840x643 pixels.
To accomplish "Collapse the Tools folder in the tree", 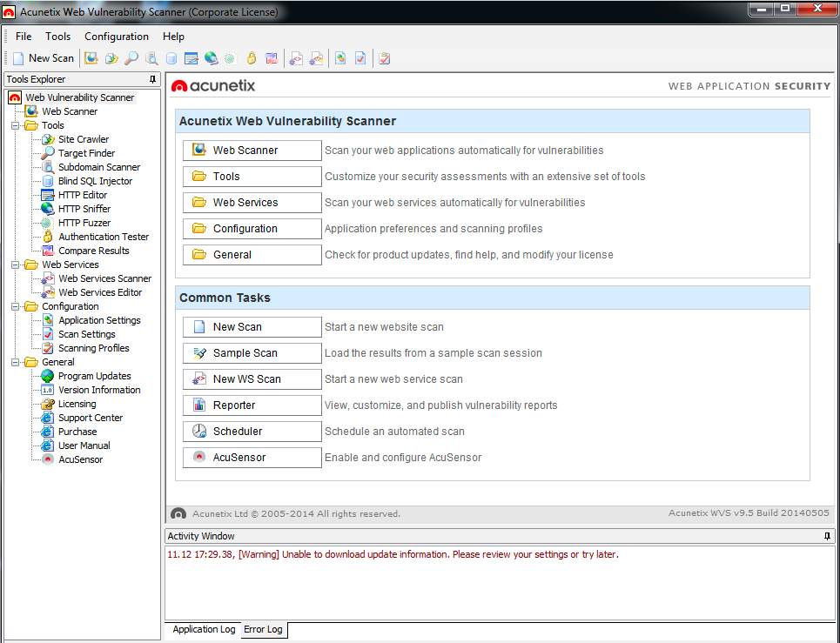I will tap(17, 125).
